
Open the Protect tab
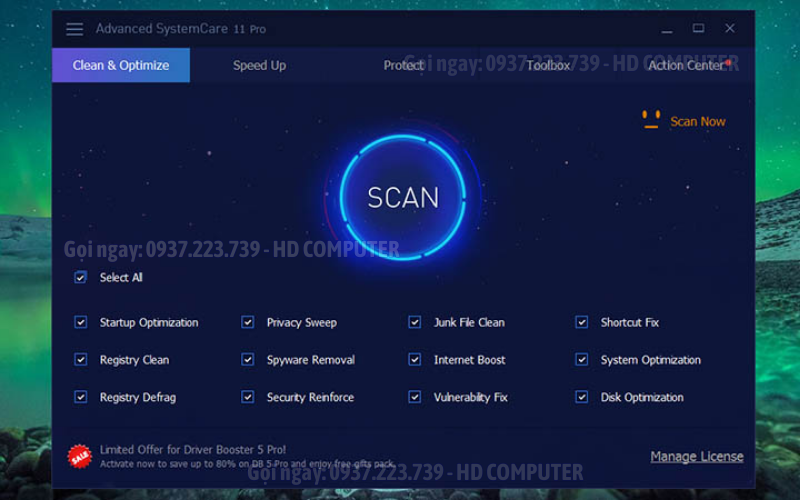click(403, 66)
